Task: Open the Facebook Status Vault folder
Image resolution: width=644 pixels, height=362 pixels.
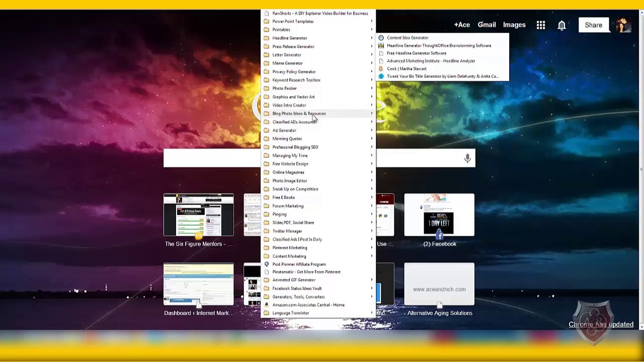Action: click(318, 289)
